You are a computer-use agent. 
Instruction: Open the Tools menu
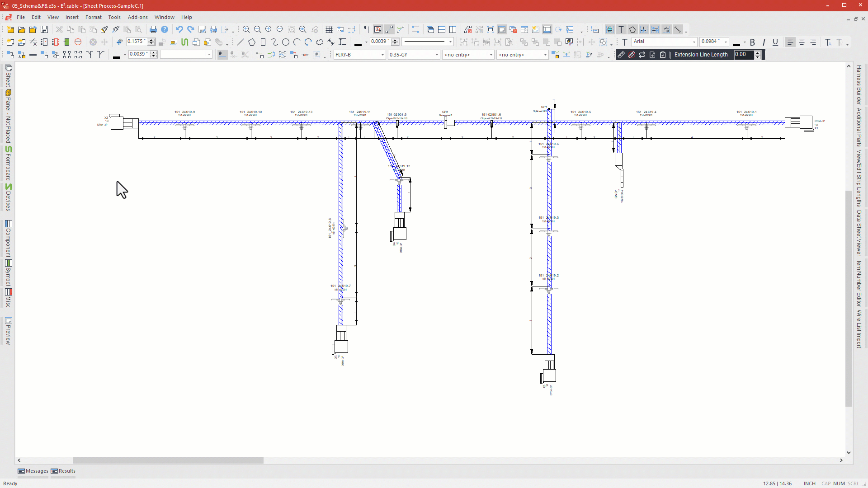tap(114, 17)
